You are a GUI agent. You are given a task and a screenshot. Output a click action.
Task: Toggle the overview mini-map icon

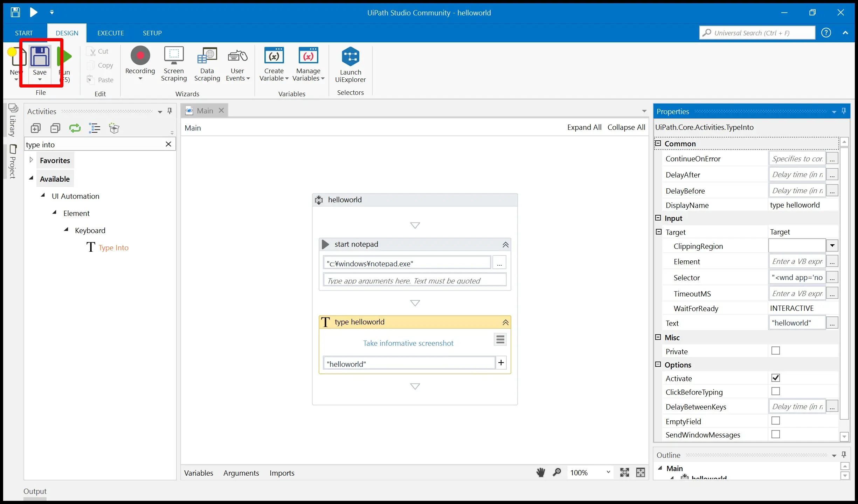641,473
